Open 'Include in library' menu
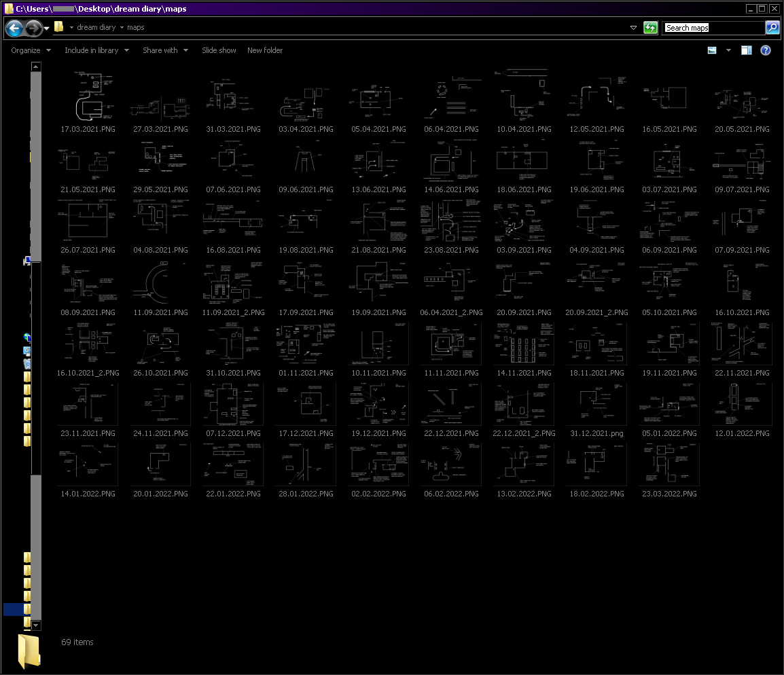Screen dimensions: 784x675 click(96, 50)
